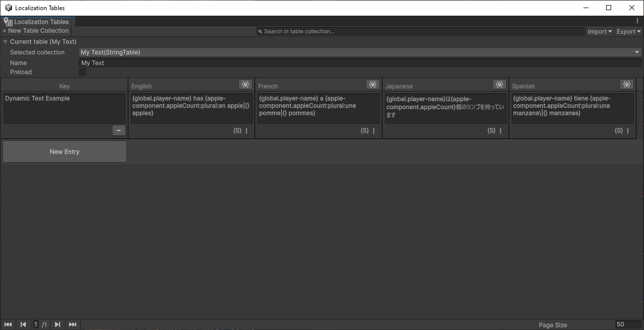Click the metadata lightbulb icon on Spanish column
644x330 pixels.
pyautogui.click(x=627, y=84)
